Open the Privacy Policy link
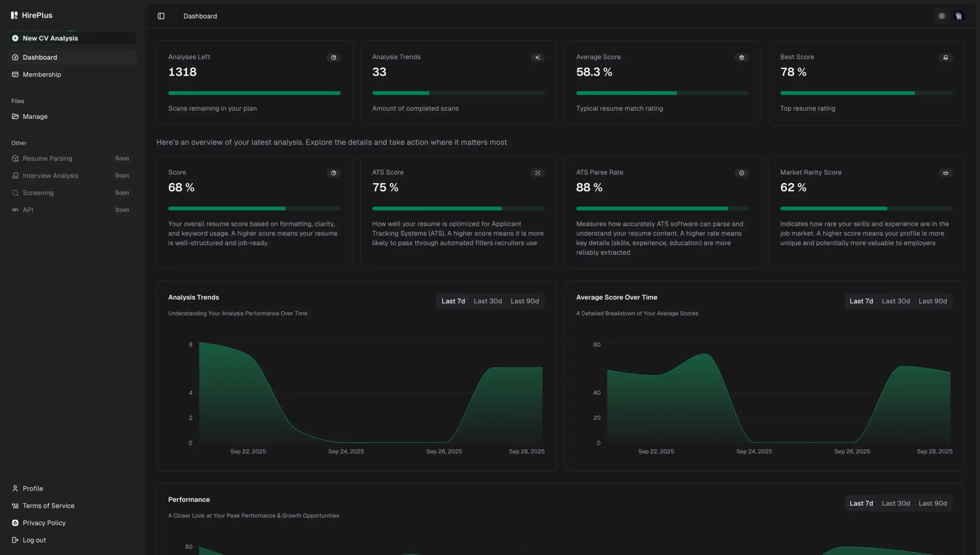980x555 pixels. tap(44, 523)
